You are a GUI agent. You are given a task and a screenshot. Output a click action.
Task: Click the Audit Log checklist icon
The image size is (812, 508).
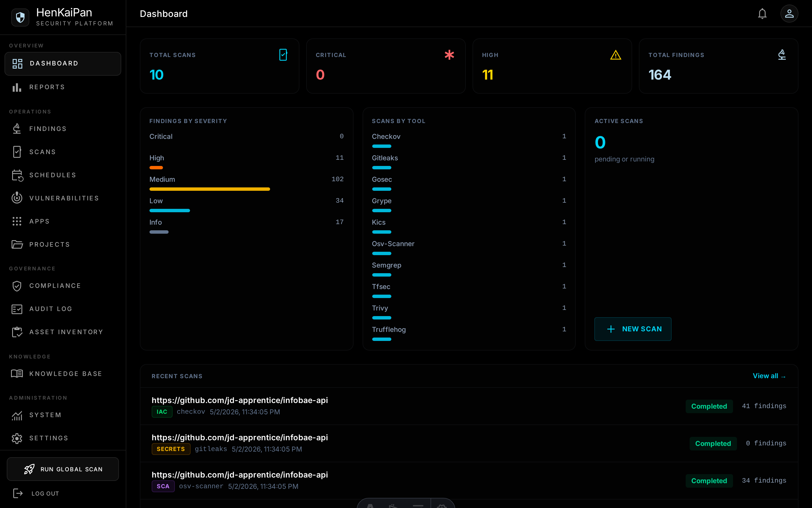click(x=17, y=309)
